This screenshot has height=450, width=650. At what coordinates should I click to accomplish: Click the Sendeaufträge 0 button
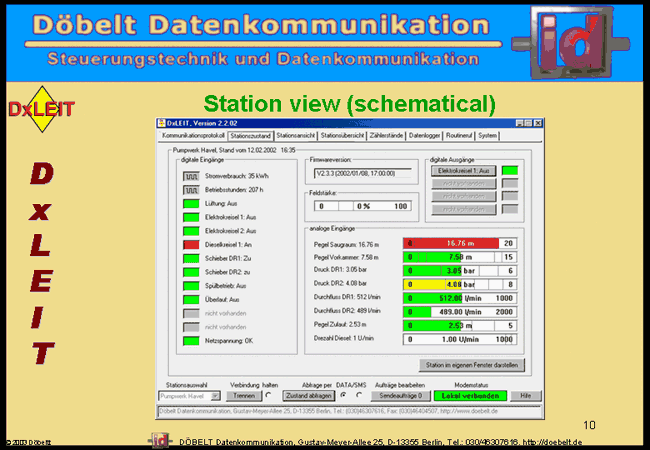400,396
